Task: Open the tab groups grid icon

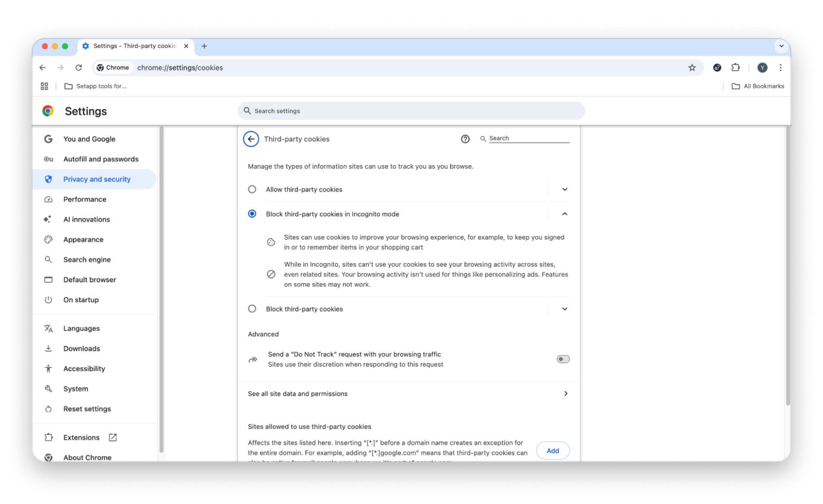Action: pos(44,86)
